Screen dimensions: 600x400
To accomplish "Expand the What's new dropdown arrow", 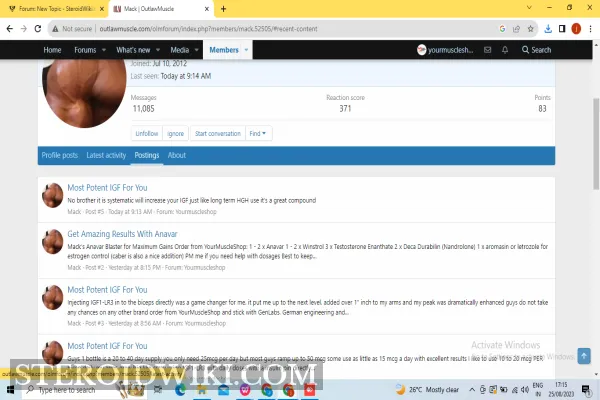I will tap(158, 50).
